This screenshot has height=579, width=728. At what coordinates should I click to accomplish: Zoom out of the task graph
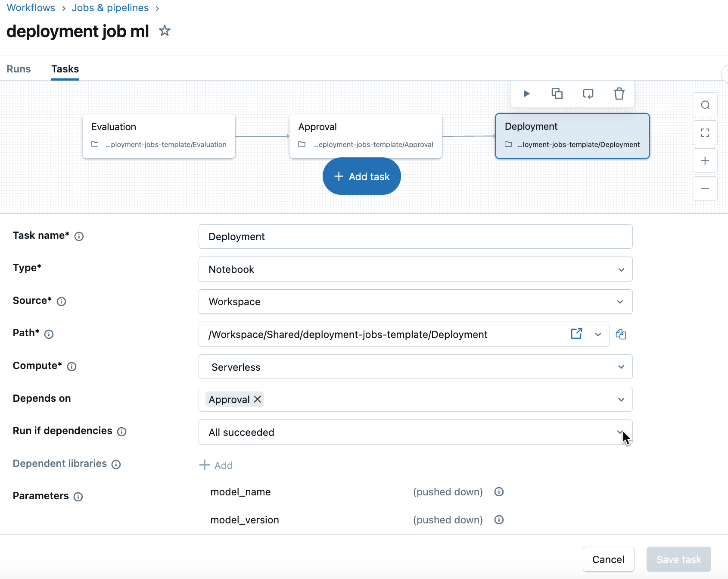[705, 188]
